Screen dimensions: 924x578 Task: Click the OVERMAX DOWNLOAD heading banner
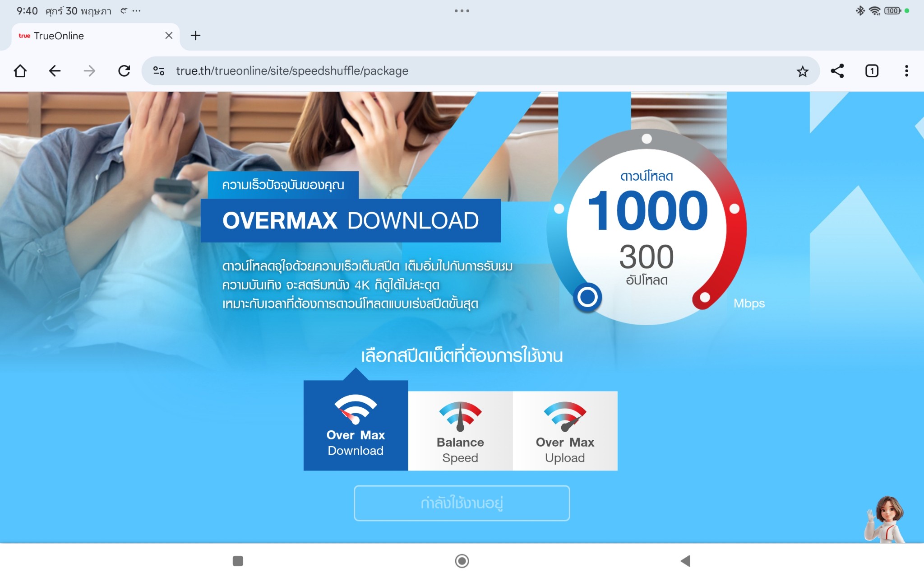(351, 220)
